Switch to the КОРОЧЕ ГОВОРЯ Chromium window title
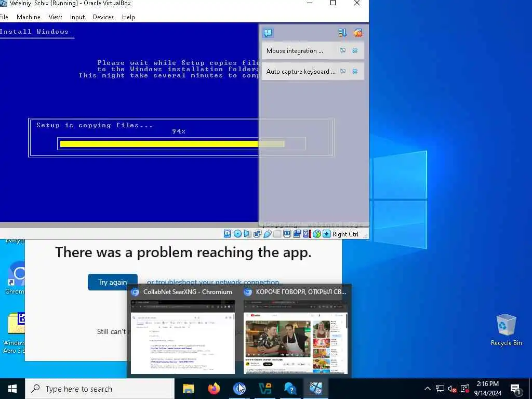Viewport: 532px width, 399px height. click(x=301, y=292)
